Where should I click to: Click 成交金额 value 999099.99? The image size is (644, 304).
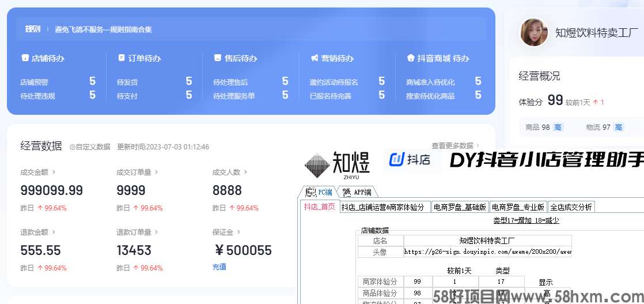coord(52,190)
